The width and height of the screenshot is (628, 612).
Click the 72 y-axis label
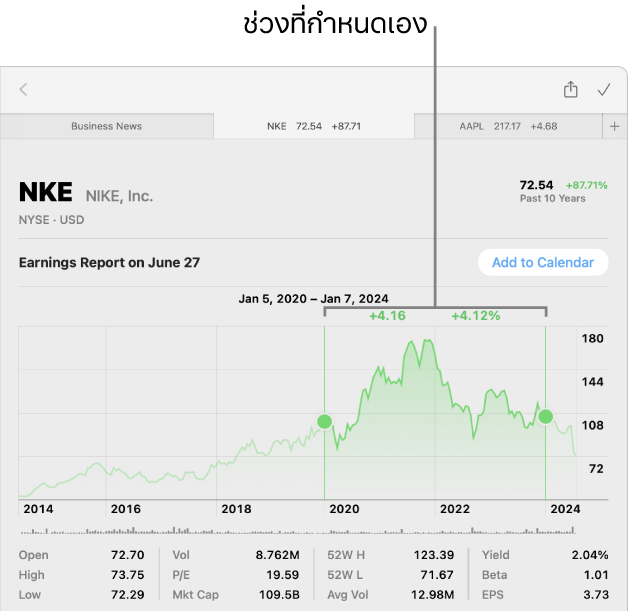596,469
